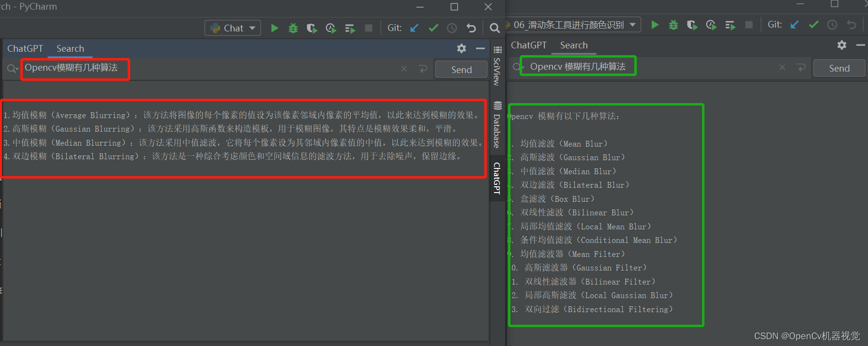Screen dimensions: 868x346
Task: Open the ChatGPT panel settings gear in left window
Action: (x=462, y=48)
